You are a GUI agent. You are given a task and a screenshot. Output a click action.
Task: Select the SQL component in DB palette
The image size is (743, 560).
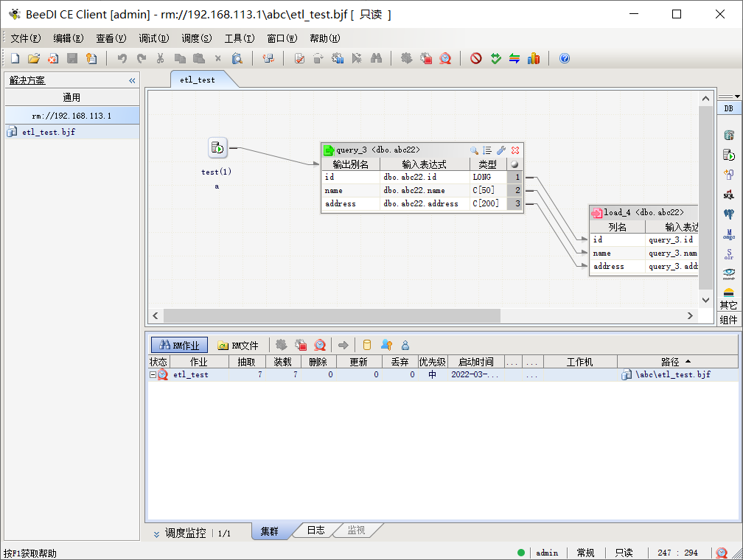point(729,195)
